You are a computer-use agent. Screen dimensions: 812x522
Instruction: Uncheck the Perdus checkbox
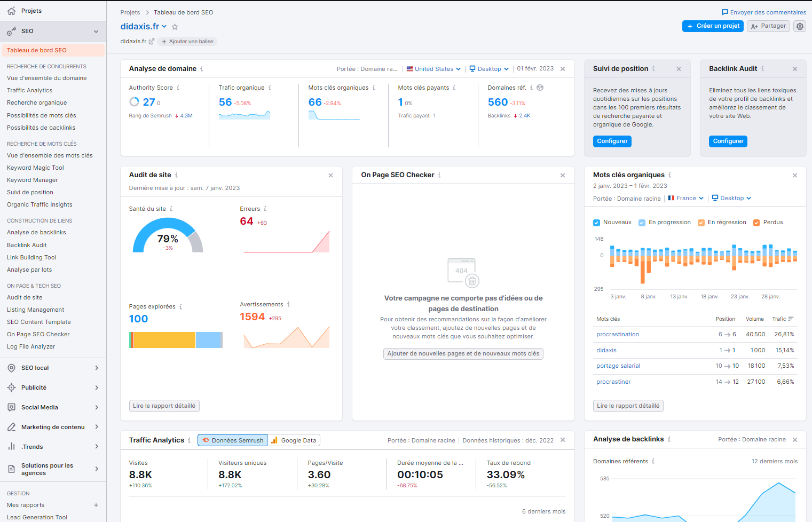[x=756, y=223]
